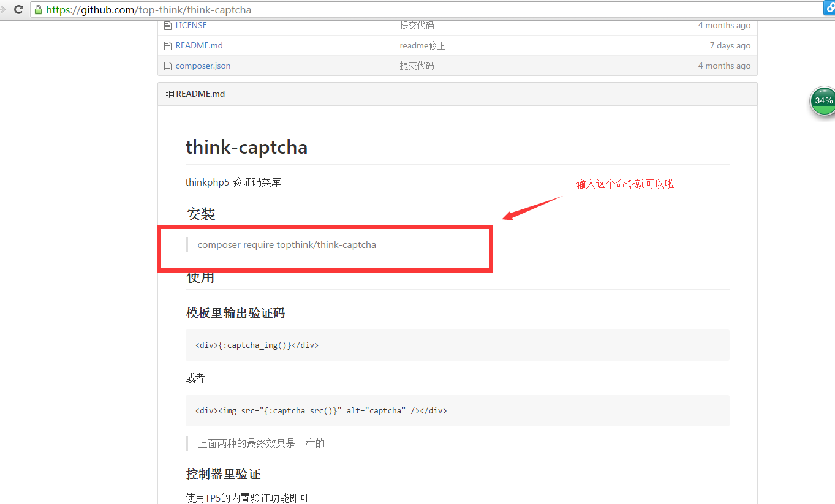Open the LICENSE row's 提交代码 commit message
Screen dimensions: 835x504
tap(417, 25)
